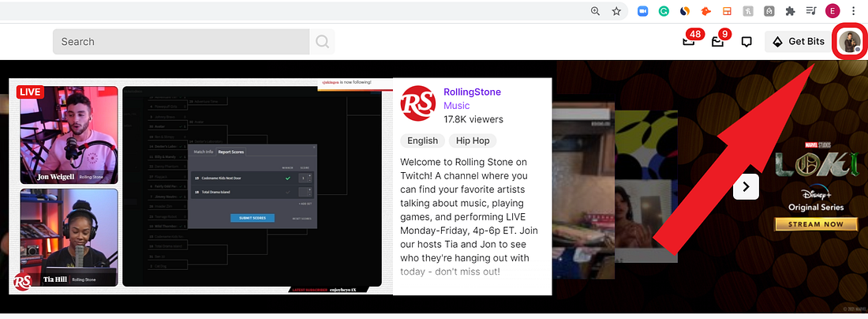
Task: Click the LIVE badge on stream
Action: [x=30, y=92]
